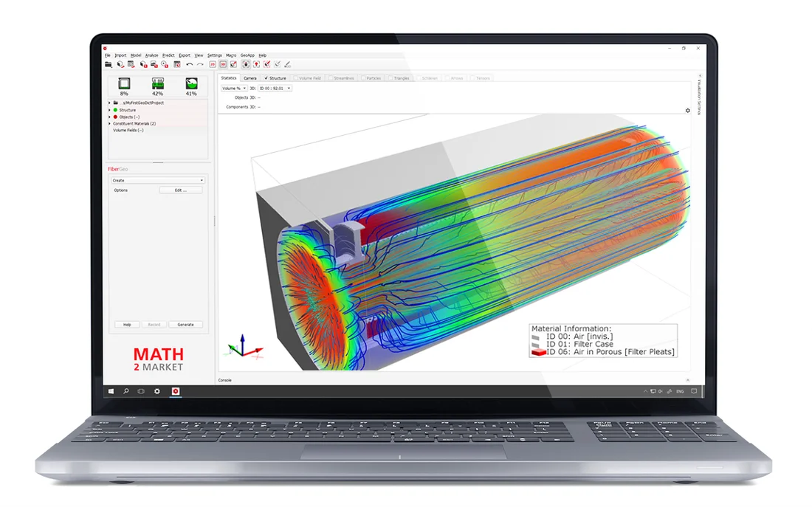This screenshot has height=507, width=812.
Task: Click the XYZ axis orientation triad
Action: [244, 346]
